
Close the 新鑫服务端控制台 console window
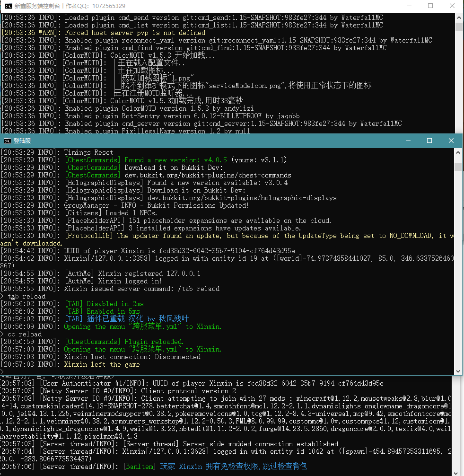click(x=452, y=6)
